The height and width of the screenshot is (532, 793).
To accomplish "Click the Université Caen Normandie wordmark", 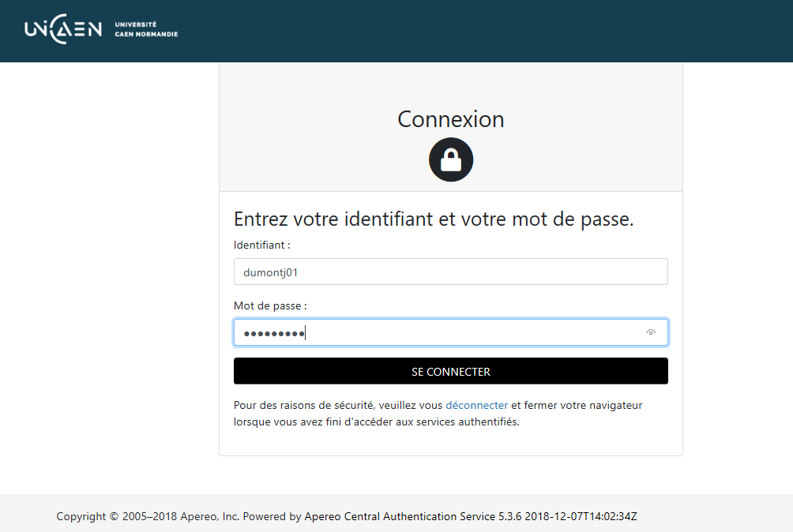I will point(146,30).
